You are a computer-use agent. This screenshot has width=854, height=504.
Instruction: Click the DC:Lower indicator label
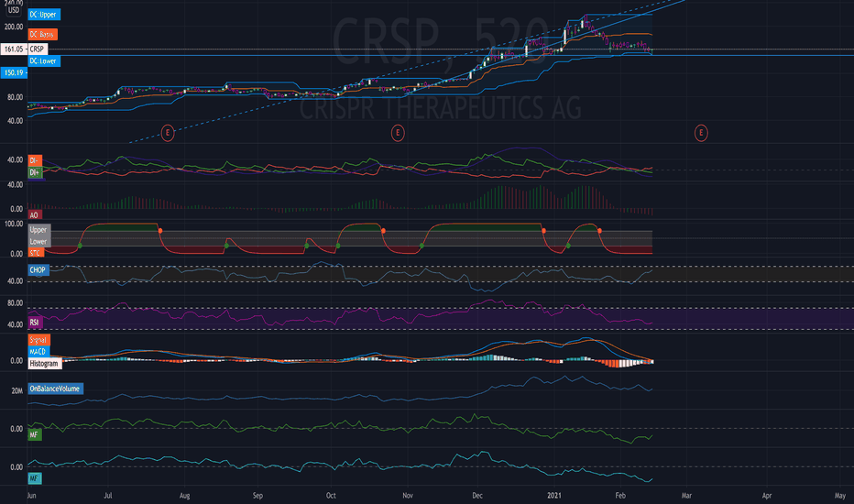tap(44, 61)
